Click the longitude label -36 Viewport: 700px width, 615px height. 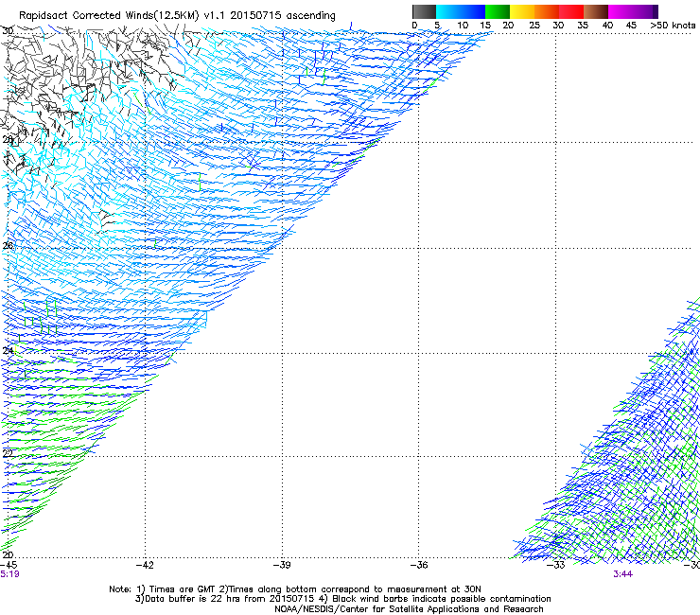coord(419,565)
